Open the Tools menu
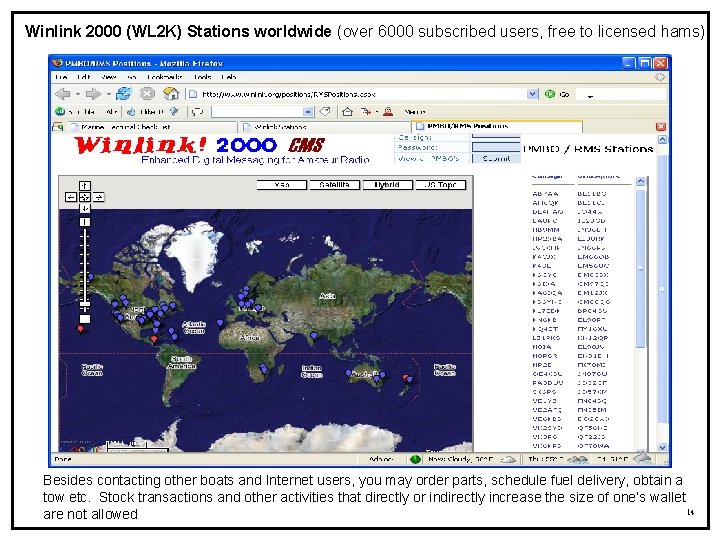This screenshot has height=540, width=720. [202, 77]
